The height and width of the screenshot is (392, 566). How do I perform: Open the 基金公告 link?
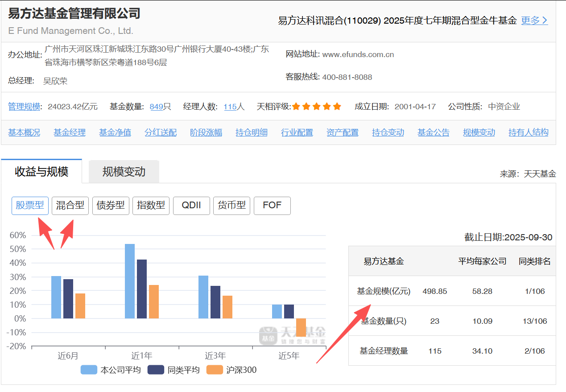[434, 132]
